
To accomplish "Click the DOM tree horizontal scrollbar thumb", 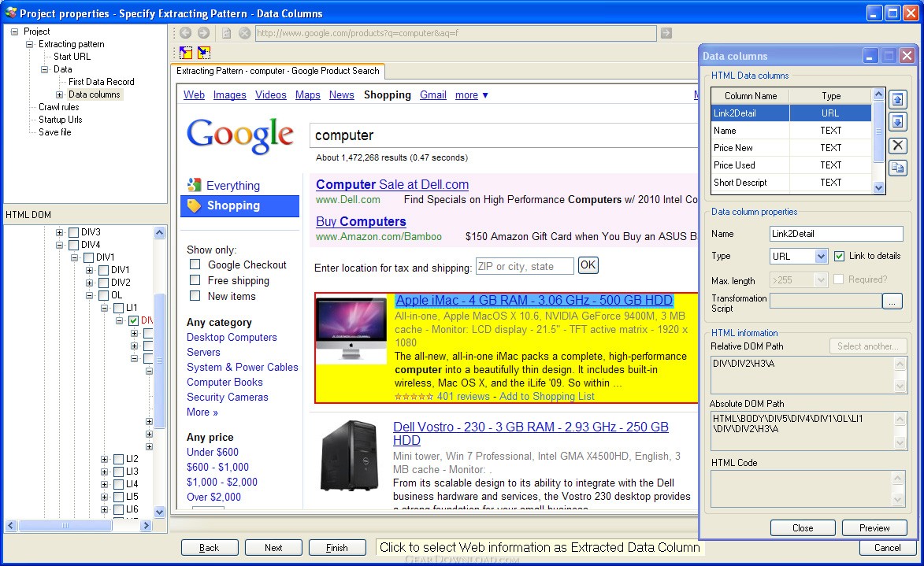I will (x=65, y=525).
